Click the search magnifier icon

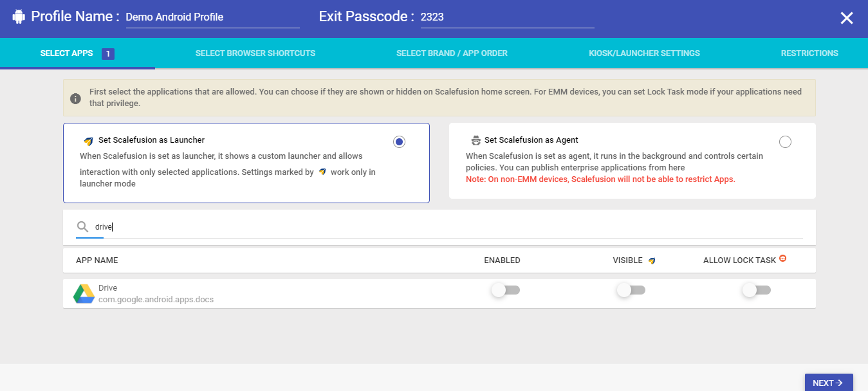82,227
